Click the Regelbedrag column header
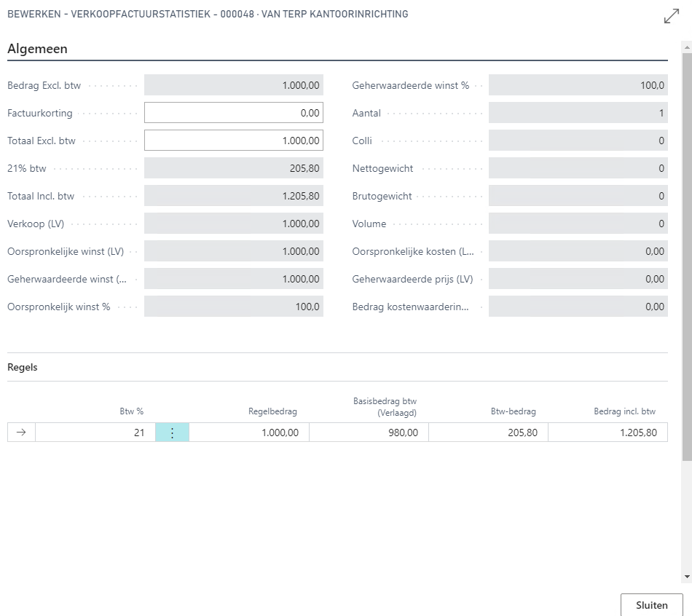 [x=272, y=411]
